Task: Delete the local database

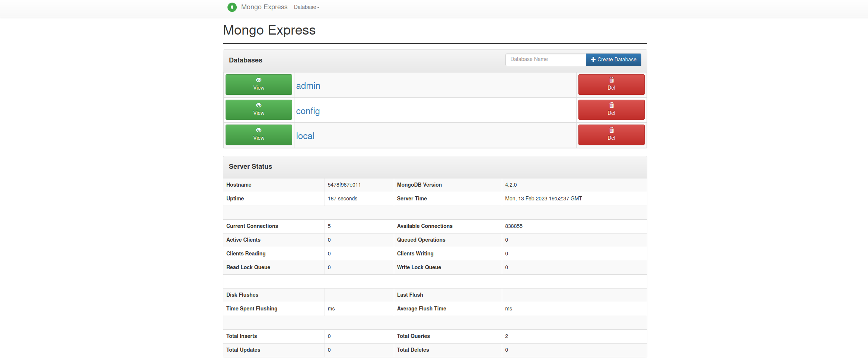Action: [611, 135]
